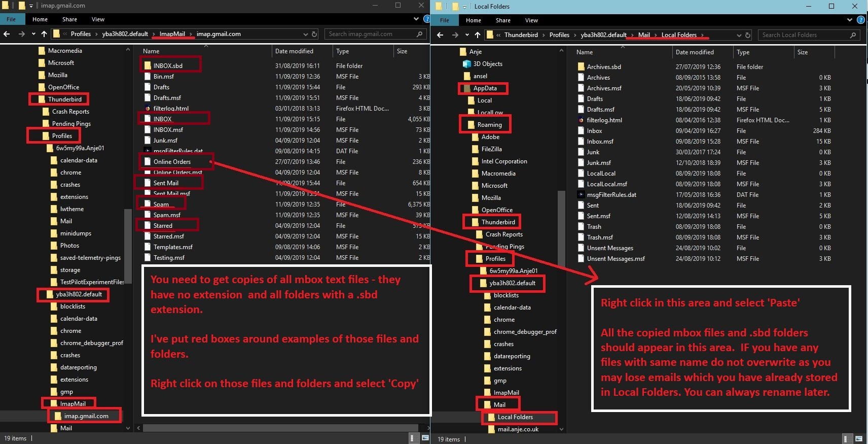
Task: Go forward in the imap.gmail.com window
Action: (x=21, y=34)
